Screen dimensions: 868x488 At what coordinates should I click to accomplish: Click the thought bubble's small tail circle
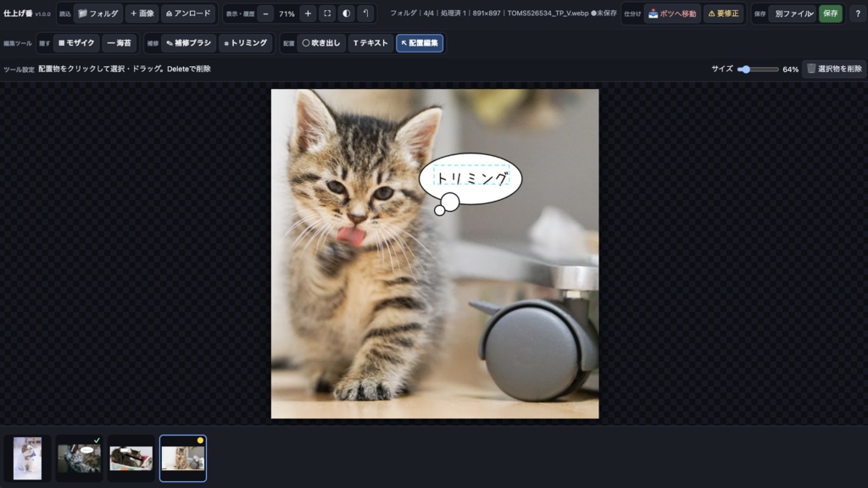tap(440, 210)
